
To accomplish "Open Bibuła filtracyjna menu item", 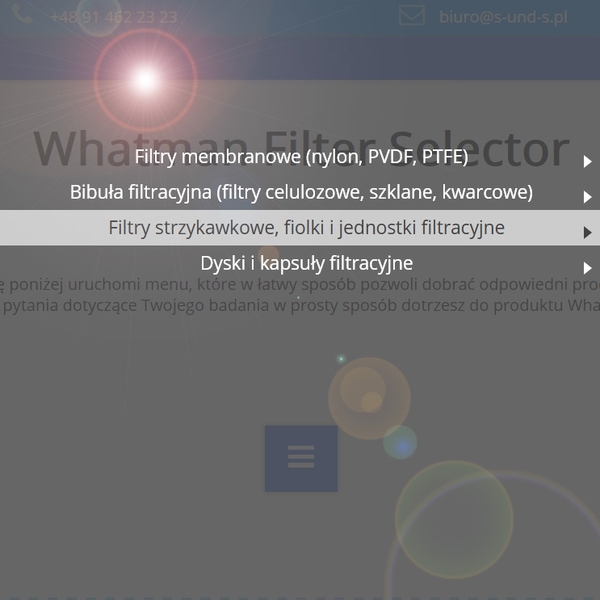I will pos(301,192).
